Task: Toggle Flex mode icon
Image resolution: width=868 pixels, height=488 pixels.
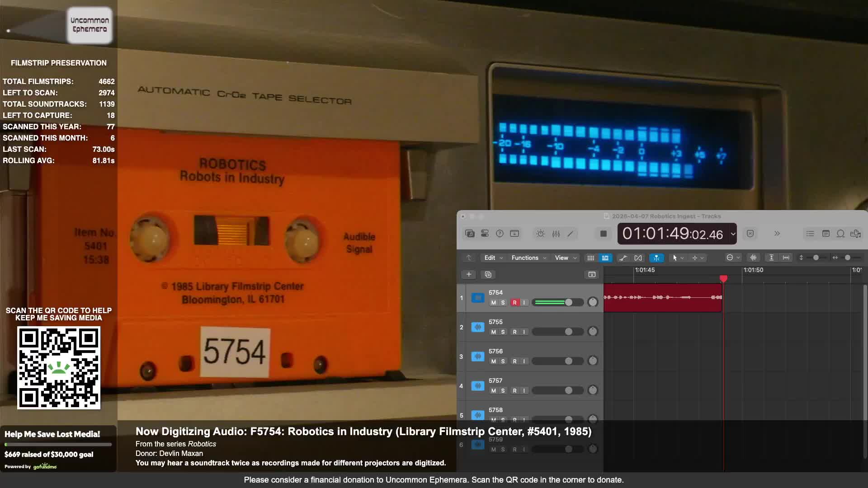Action: point(638,258)
